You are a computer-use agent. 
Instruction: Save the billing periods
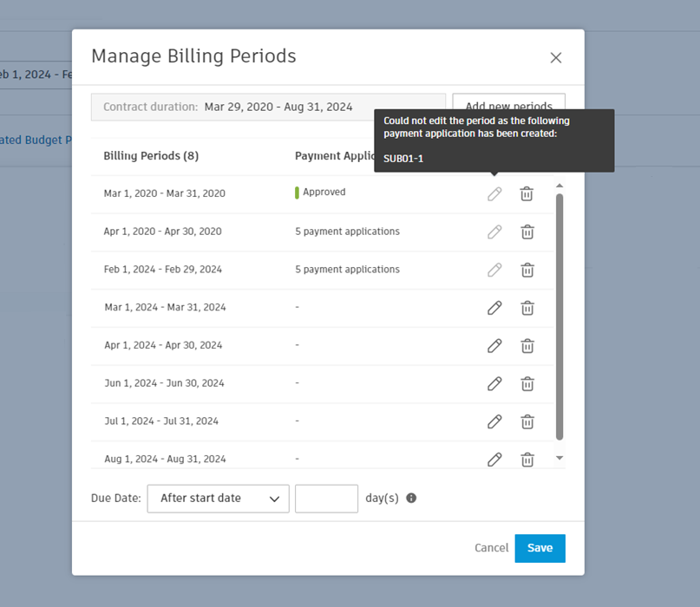point(540,548)
